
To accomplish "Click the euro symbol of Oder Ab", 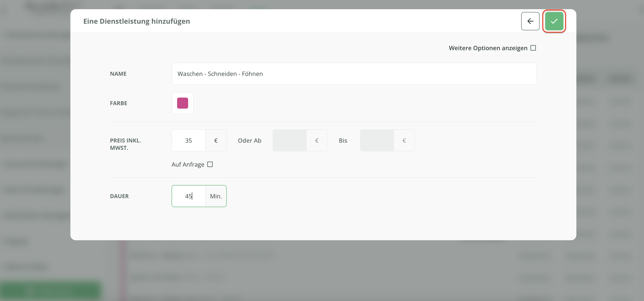I will point(317,141).
